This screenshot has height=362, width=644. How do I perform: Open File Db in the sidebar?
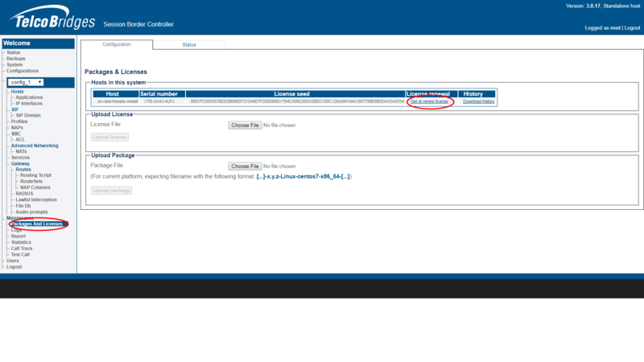coord(23,206)
